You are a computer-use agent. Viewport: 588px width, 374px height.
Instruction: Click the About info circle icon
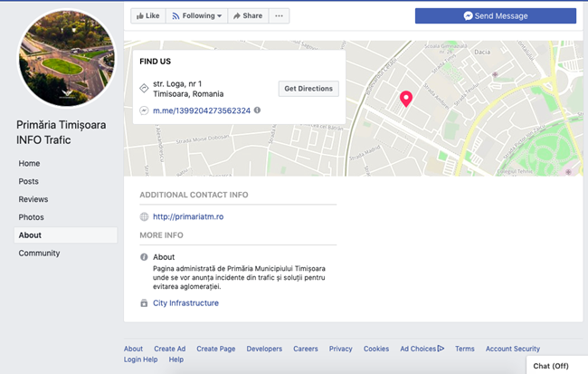click(144, 257)
